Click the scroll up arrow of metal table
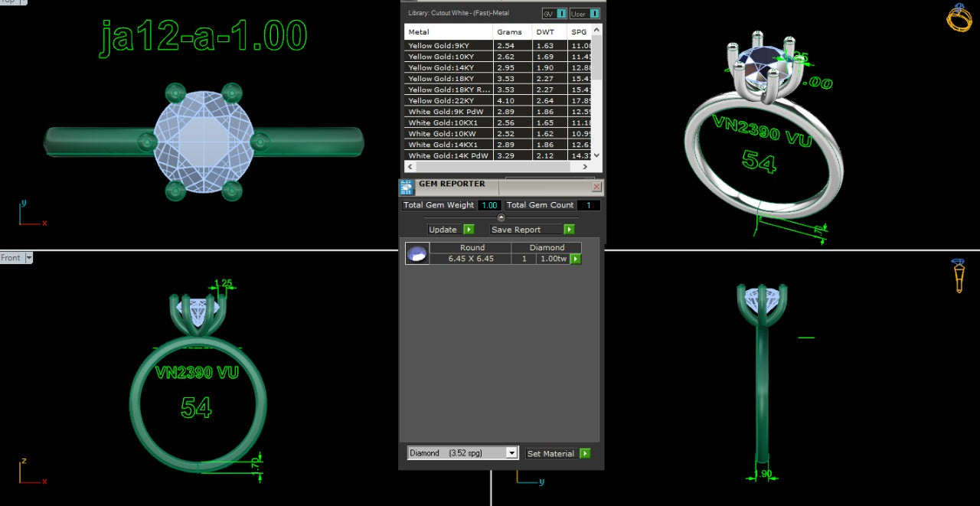This screenshot has height=506, width=980. (x=597, y=29)
